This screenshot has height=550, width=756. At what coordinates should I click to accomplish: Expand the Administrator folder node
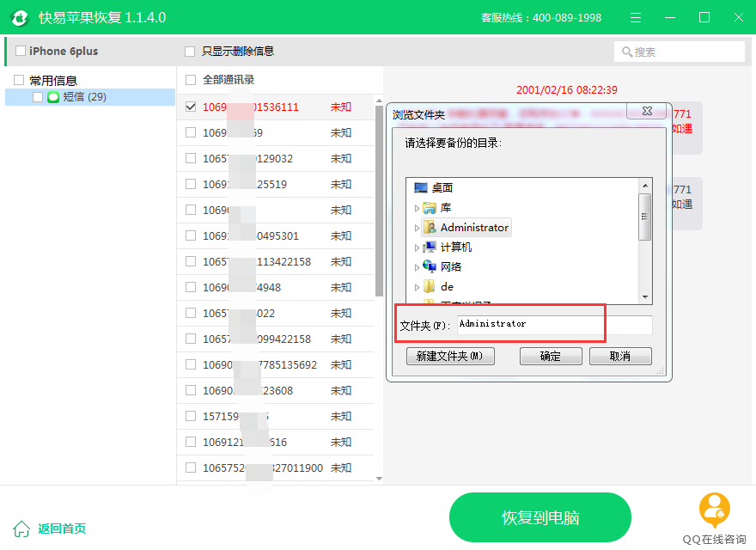point(418,228)
